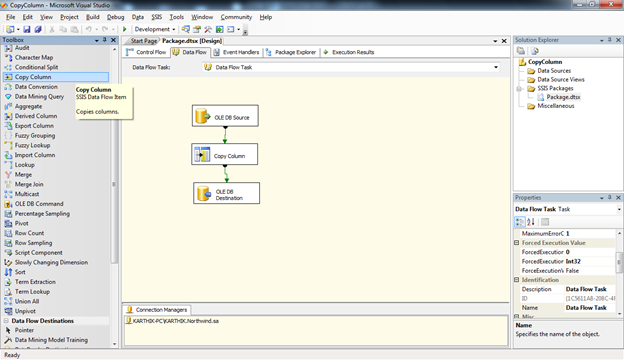624x360 pixels.
Task: Open the Data Flow Task dropdown
Action: [496, 67]
